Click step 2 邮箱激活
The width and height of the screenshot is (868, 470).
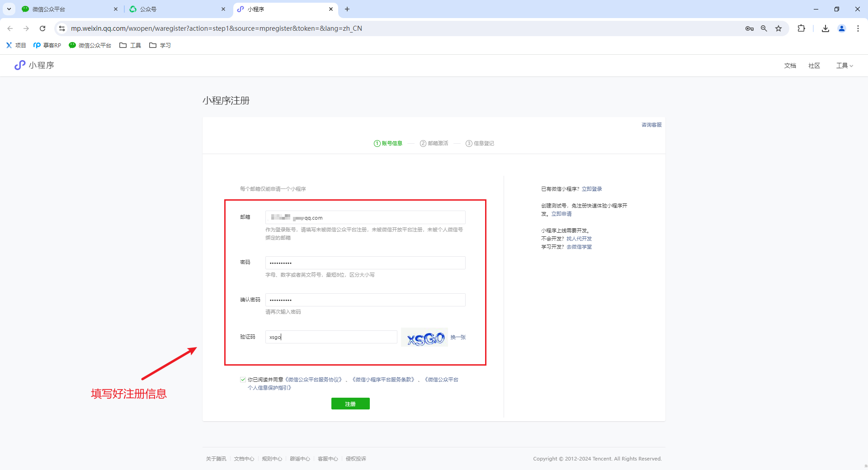click(x=434, y=143)
